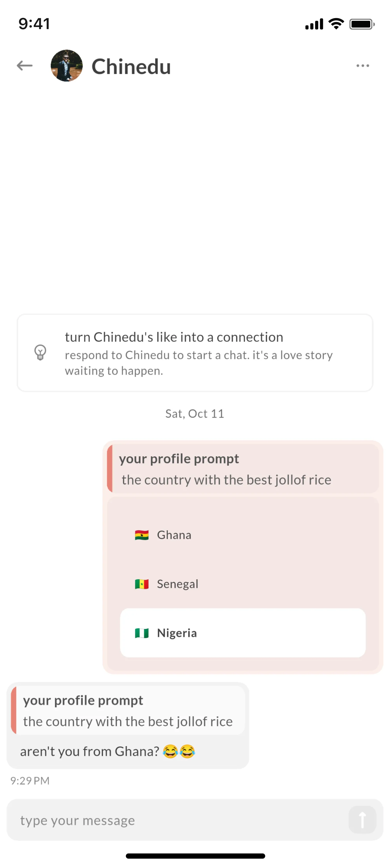Tap the Nigeria flag emoji
Viewport: 390px width, 868px height.
coord(142,633)
